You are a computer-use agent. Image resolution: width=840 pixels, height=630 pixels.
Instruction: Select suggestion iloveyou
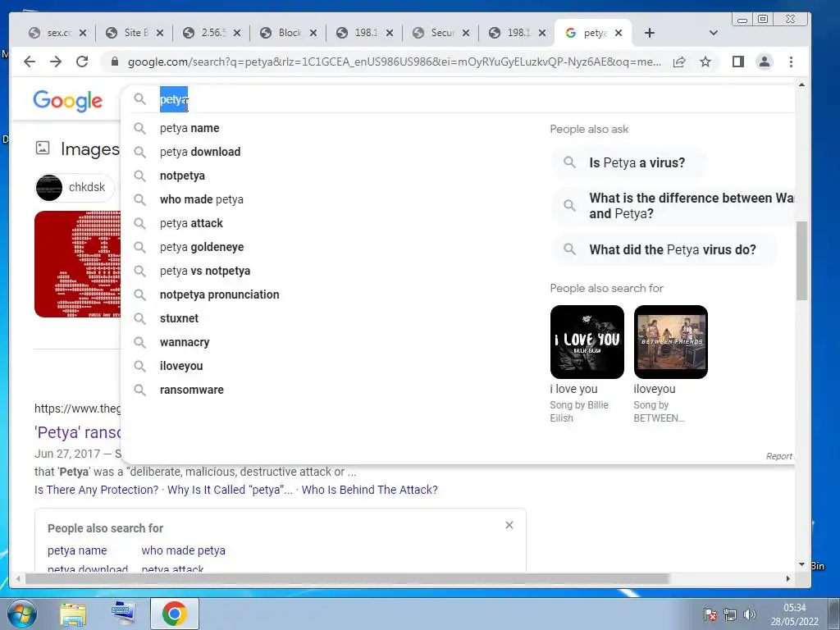pos(181,366)
